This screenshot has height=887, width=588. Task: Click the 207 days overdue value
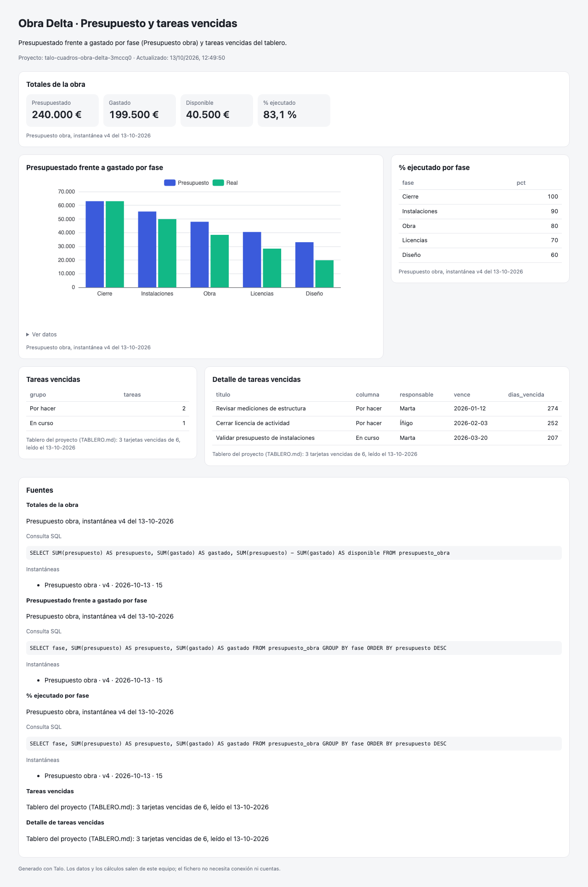(x=553, y=438)
